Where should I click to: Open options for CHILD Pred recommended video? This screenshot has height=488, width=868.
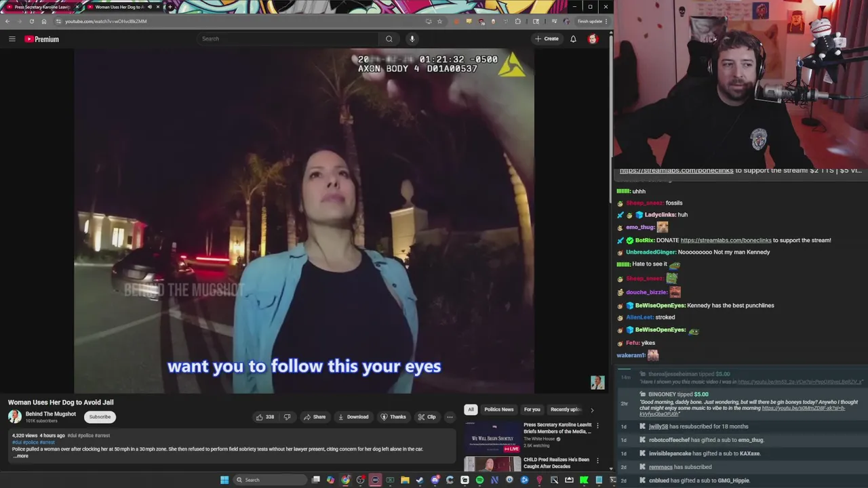[597, 461]
